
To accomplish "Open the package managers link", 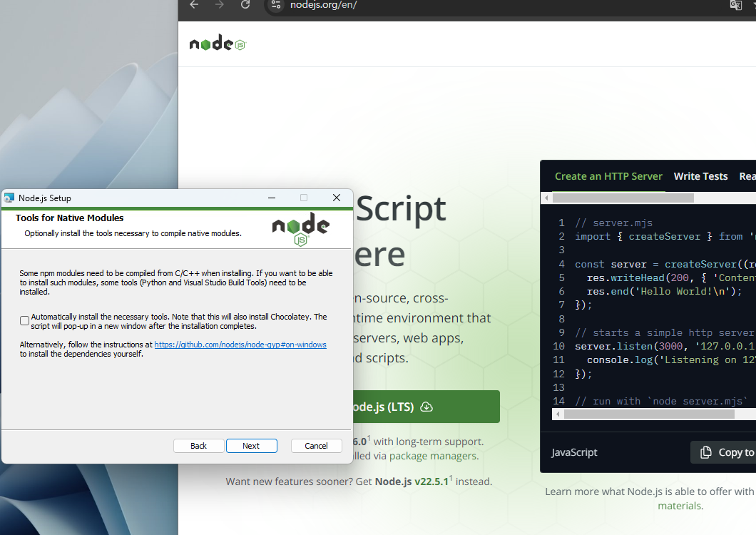I will (x=433, y=456).
